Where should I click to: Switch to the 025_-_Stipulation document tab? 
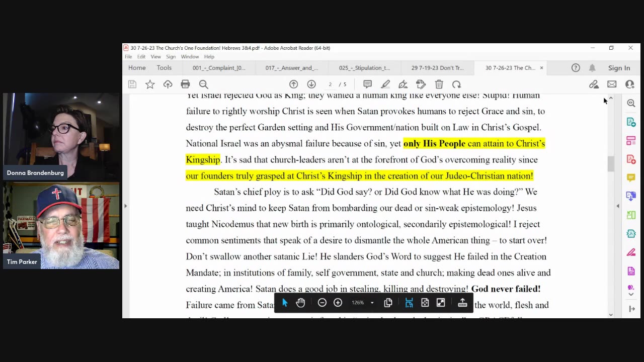364,68
